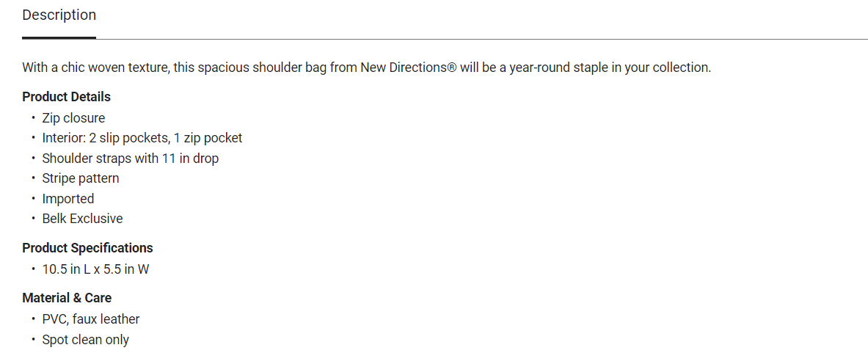The image size is (868, 364).
Task: Click the Stripe pattern bullet
Action: [80, 178]
